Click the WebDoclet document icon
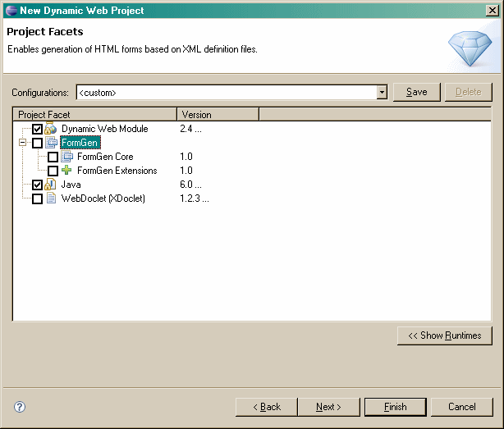This screenshot has width=504, height=429. [51, 199]
